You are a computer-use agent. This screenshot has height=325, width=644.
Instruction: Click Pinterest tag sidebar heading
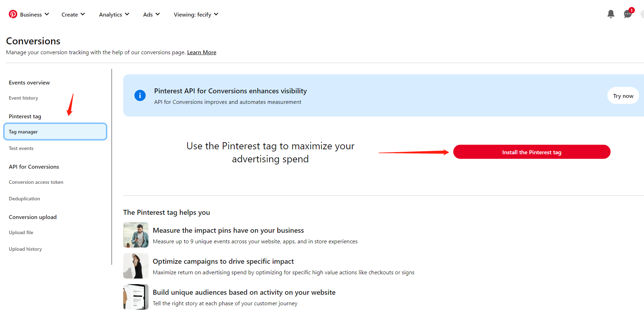pyautogui.click(x=25, y=117)
